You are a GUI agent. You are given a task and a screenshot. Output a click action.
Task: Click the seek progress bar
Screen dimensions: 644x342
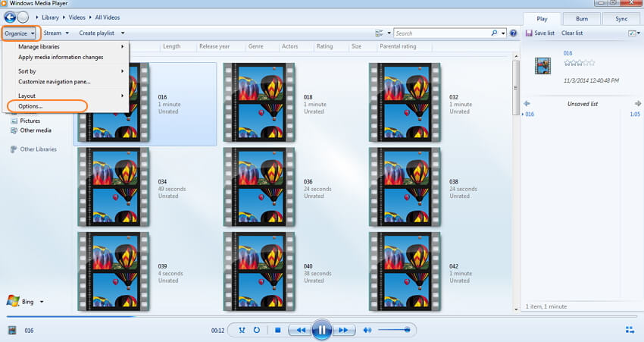[x=321, y=316]
